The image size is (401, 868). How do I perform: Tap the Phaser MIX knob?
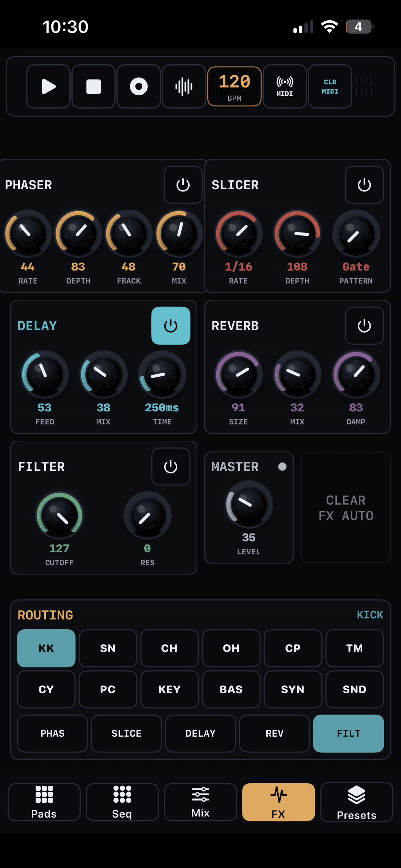[x=179, y=233]
